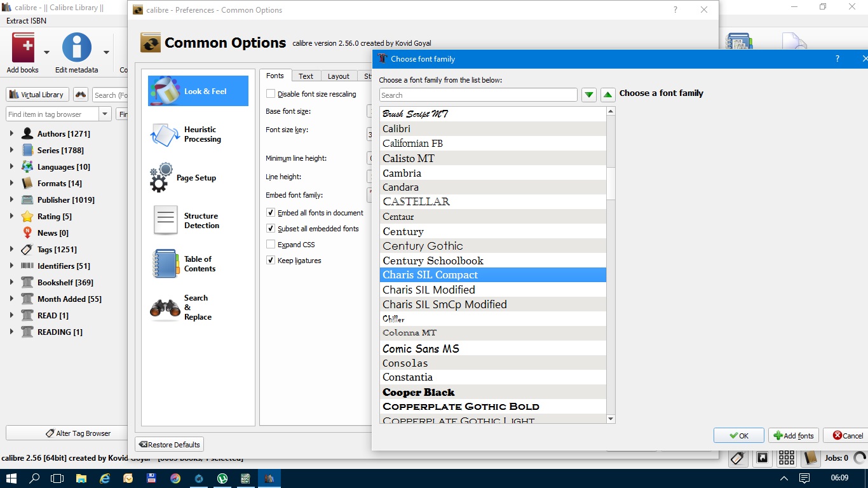Expand the Series [1788] tree node
Screen dimensions: 868x488
pos(11,150)
